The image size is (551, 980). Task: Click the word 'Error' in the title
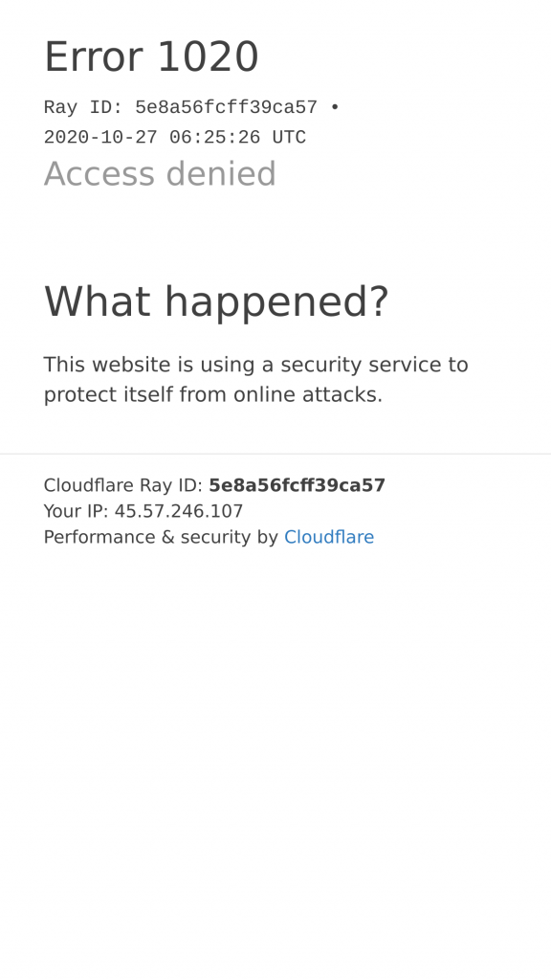pos(95,56)
